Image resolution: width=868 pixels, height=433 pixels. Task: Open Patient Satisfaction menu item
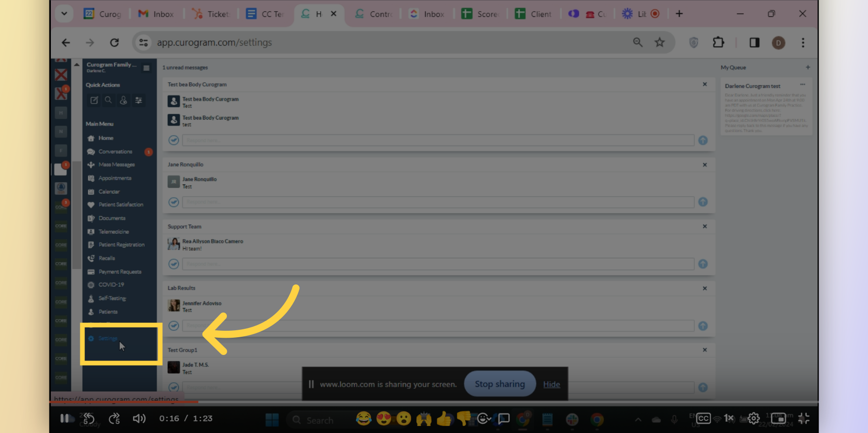pyautogui.click(x=121, y=205)
